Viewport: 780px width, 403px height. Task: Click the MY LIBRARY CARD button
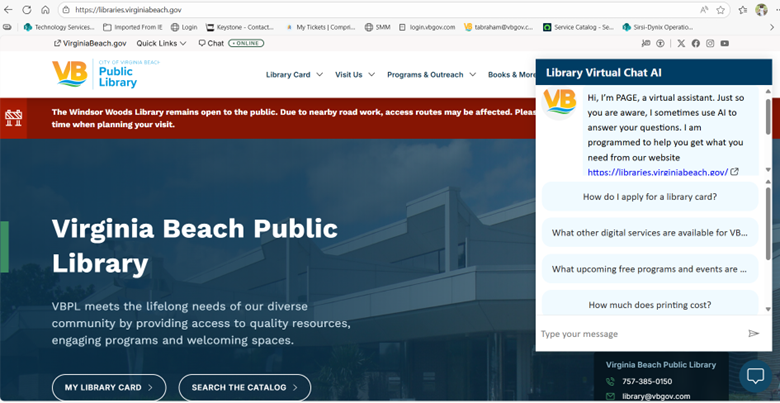109,387
